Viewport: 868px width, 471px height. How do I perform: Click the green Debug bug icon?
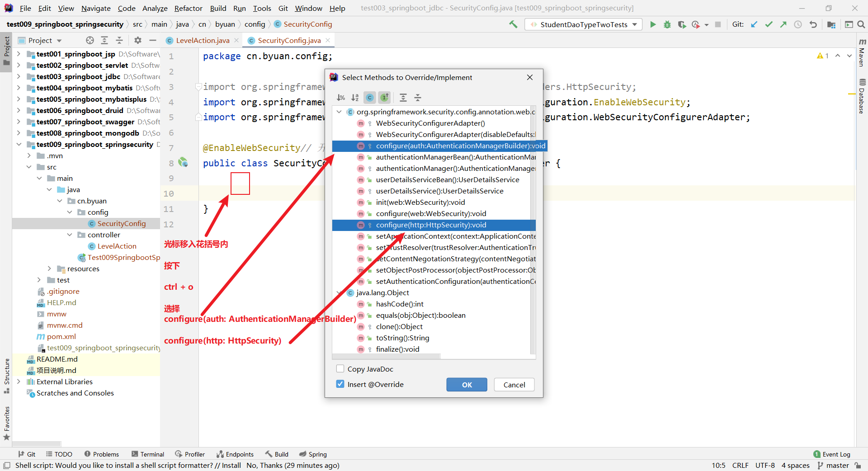tap(667, 24)
